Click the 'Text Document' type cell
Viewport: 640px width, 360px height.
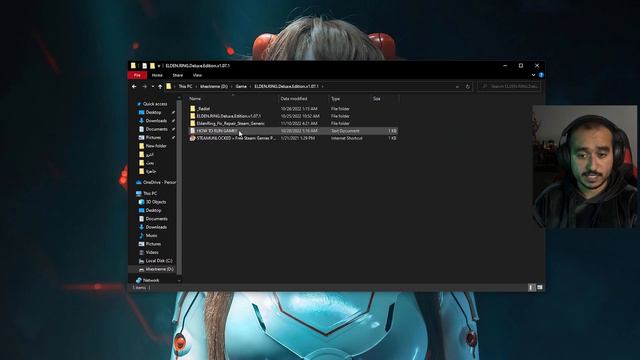click(x=345, y=131)
